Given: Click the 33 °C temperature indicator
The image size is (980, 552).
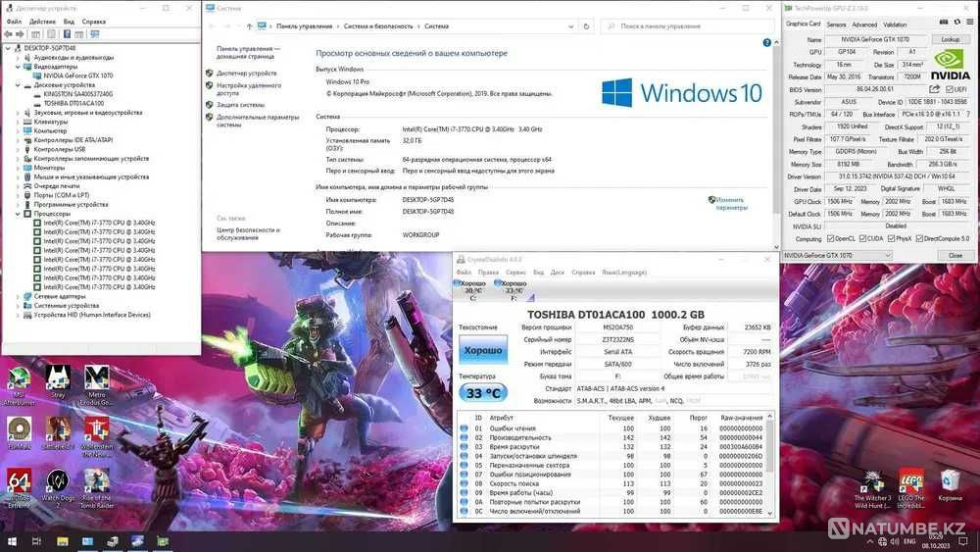Looking at the screenshot, I should 483,393.
